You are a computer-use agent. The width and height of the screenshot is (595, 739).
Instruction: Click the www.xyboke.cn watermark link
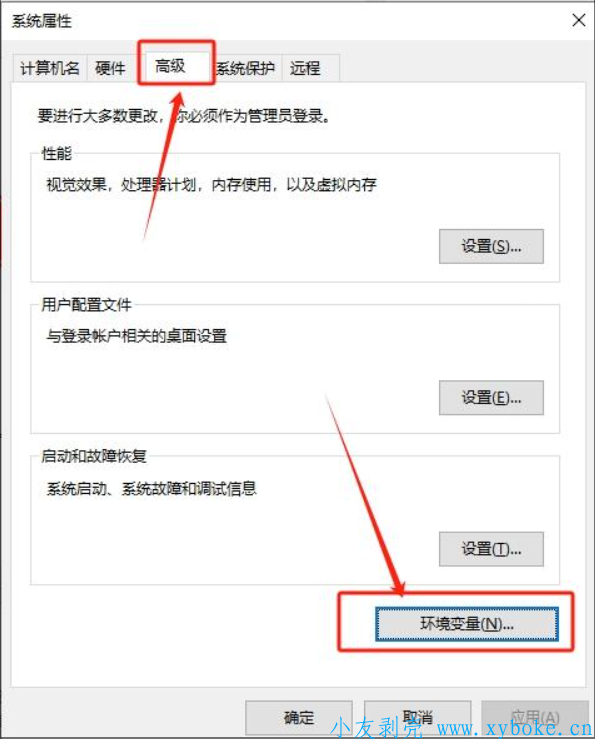(x=514, y=729)
